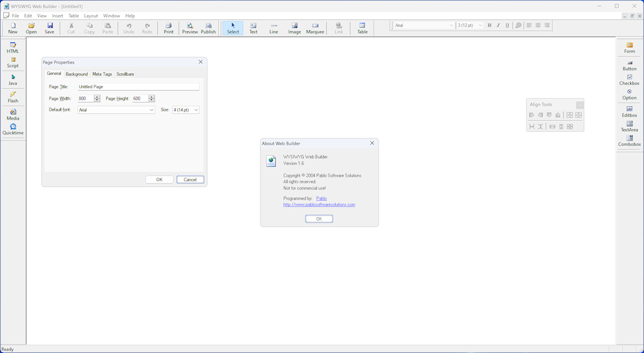Toggle Underline formatting button
The width and height of the screenshot is (644, 353).
(508, 25)
